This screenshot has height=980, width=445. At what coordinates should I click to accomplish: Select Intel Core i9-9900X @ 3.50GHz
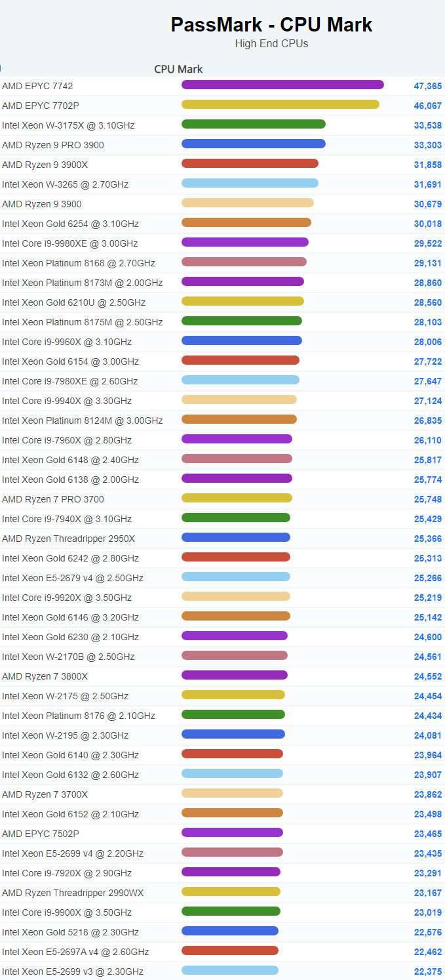pyautogui.click(x=67, y=912)
